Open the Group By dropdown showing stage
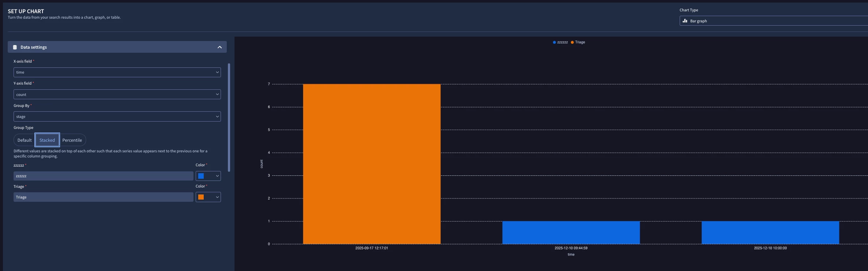The image size is (868, 271). [x=117, y=116]
